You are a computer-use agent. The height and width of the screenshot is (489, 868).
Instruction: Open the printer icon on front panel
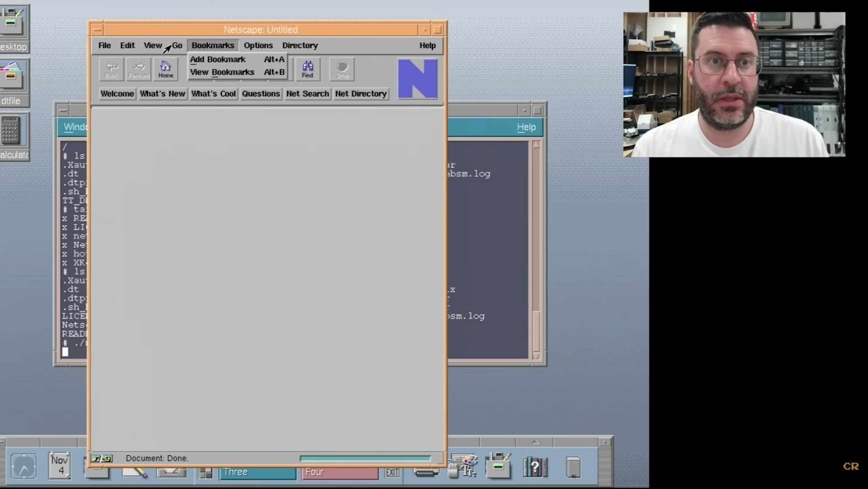point(426,472)
